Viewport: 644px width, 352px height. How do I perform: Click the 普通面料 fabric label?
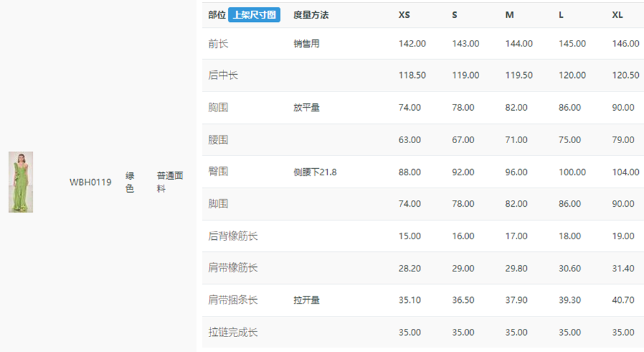point(169,182)
